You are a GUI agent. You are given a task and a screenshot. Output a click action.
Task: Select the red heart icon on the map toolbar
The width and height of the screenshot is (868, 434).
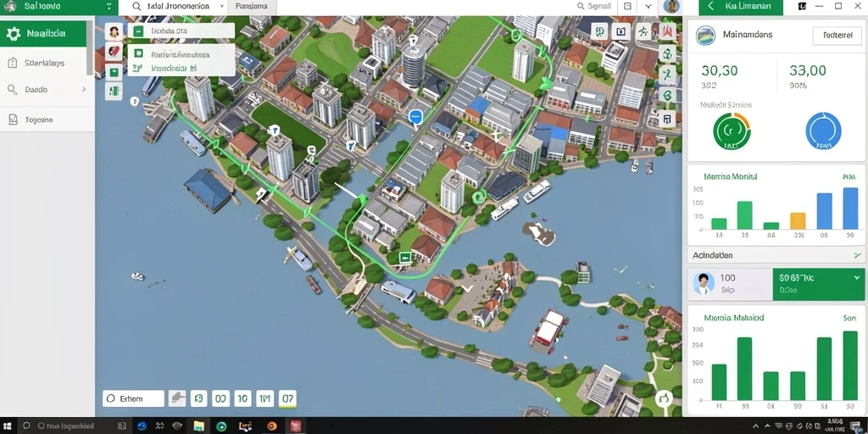[x=114, y=52]
